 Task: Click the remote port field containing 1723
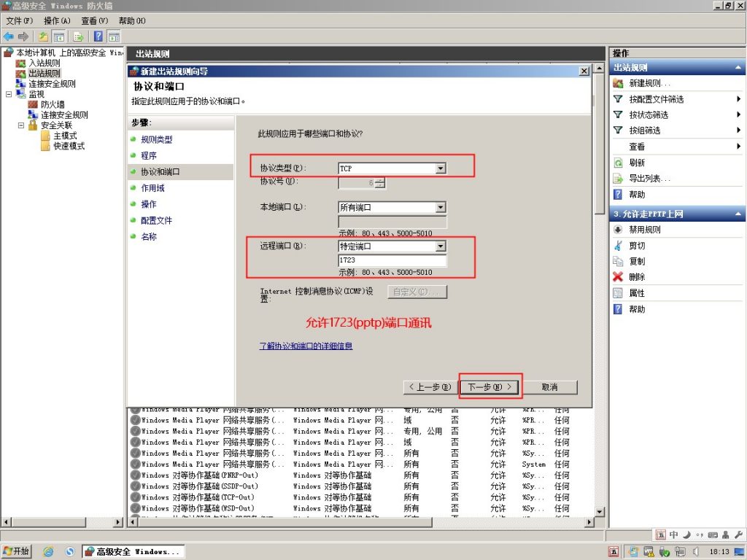coord(392,260)
